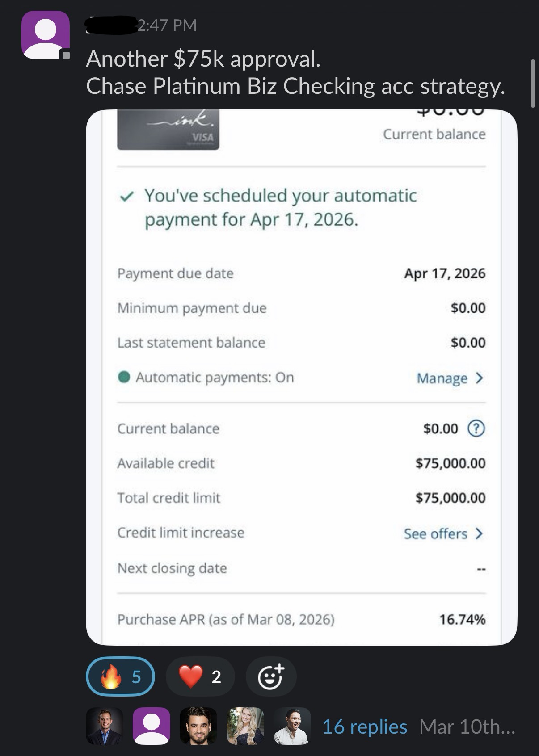
Task: Click the green Automatic payments On indicator
Action: pyautogui.click(x=124, y=378)
